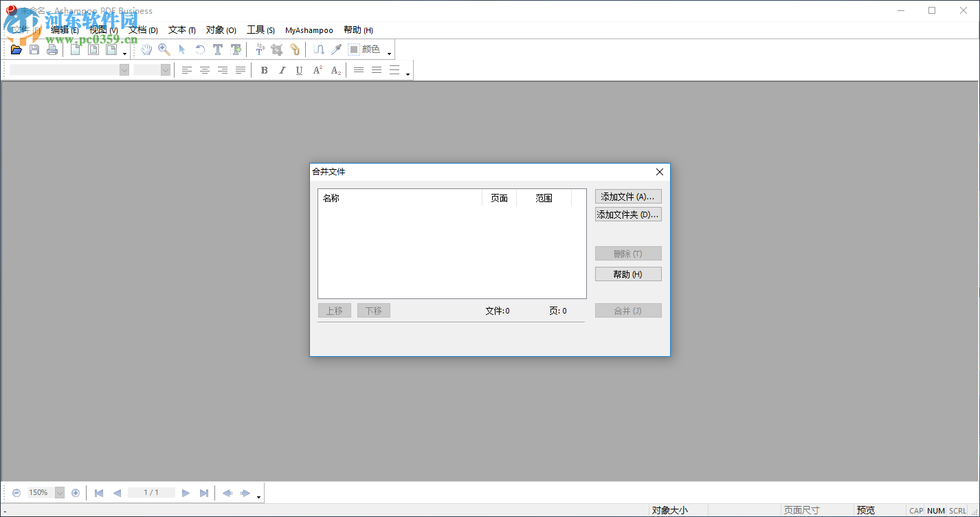Expand the 颜色 color options dropdown
Image resolution: width=980 pixels, height=517 pixels.
click(389, 51)
